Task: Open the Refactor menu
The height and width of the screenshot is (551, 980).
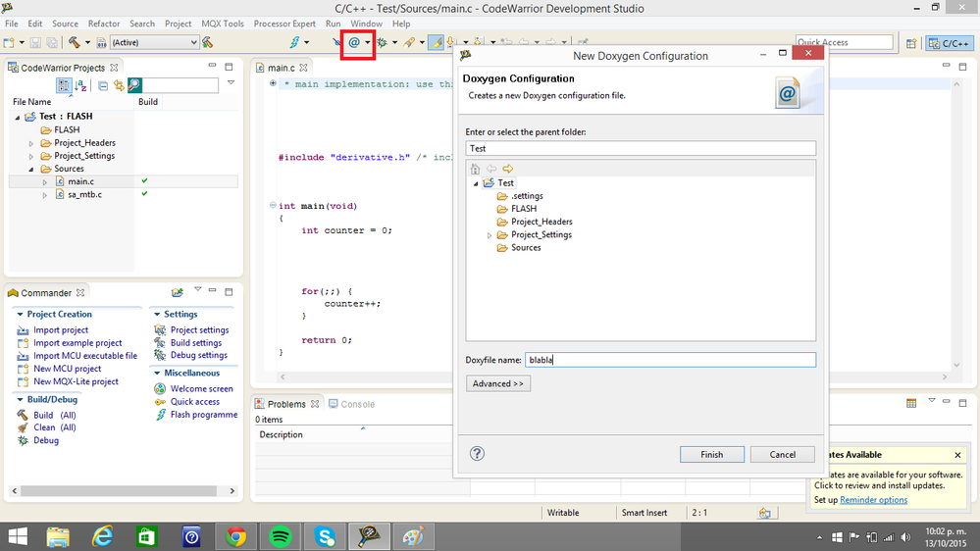Action: pos(104,24)
